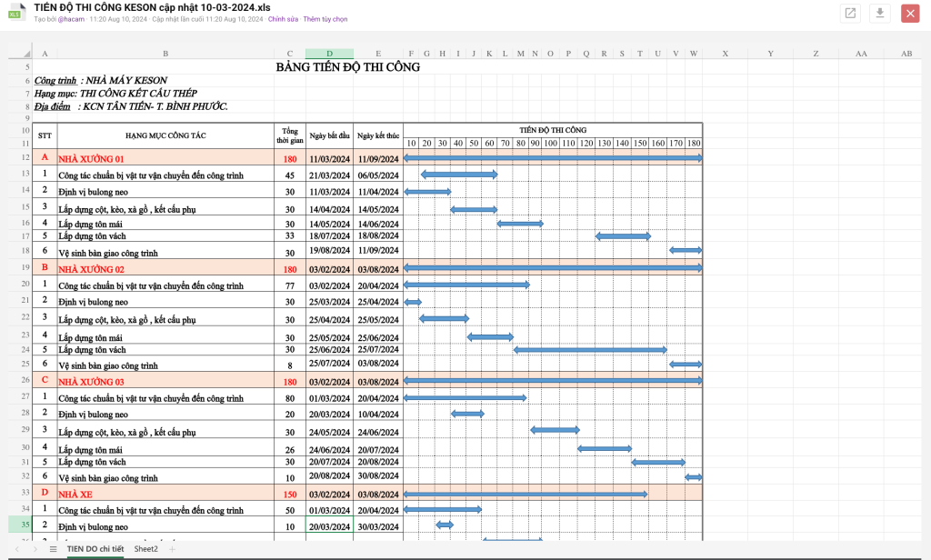This screenshot has width=931, height=560.
Task: Close the file preview
Action: pos(909,13)
